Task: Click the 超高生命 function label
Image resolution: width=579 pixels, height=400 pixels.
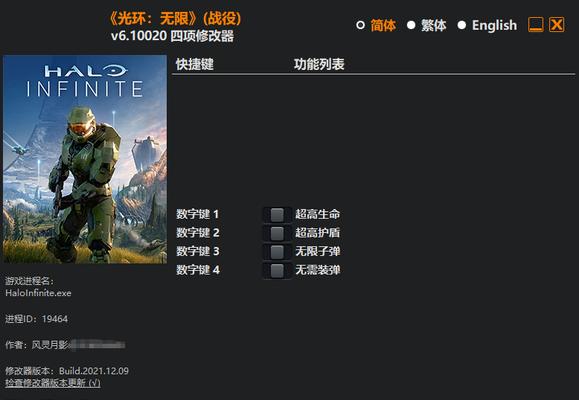Action: click(318, 214)
